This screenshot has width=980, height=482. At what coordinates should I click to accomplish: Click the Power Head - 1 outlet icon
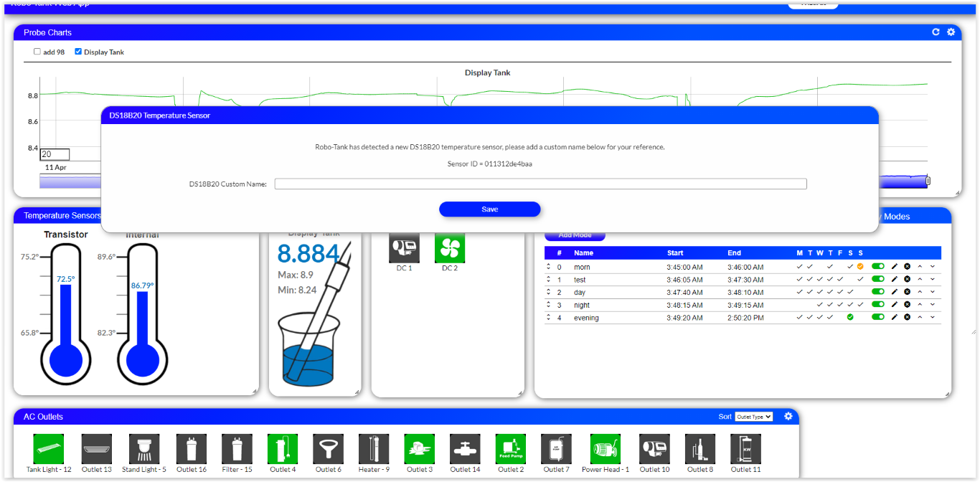tap(606, 449)
